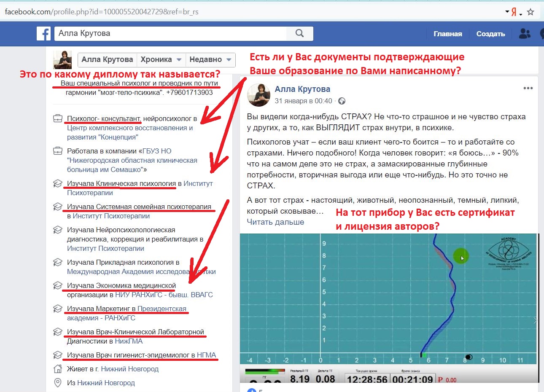This screenshot has width=544, height=392.
Task: Click the search field containing Алла Крутова
Action: (x=170, y=33)
